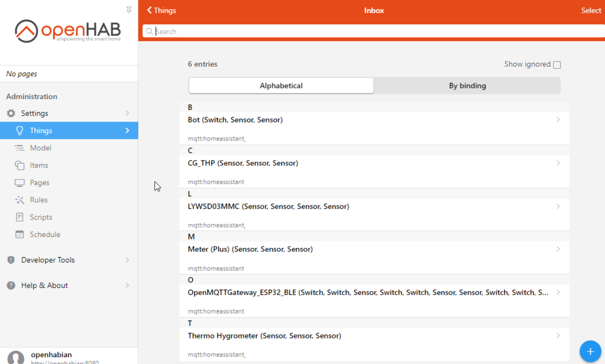This screenshot has width=605, height=364.
Task: Switch to the By binding tab
Action: [x=467, y=86]
